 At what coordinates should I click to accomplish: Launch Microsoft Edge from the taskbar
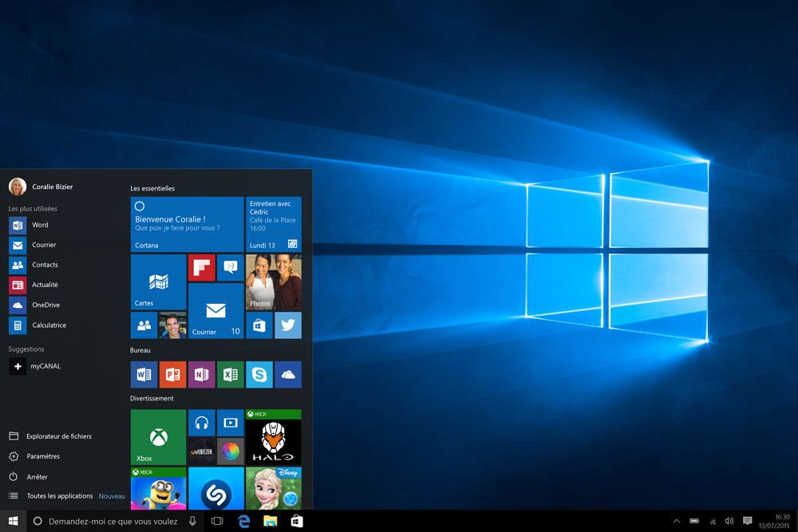[x=243, y=521]
